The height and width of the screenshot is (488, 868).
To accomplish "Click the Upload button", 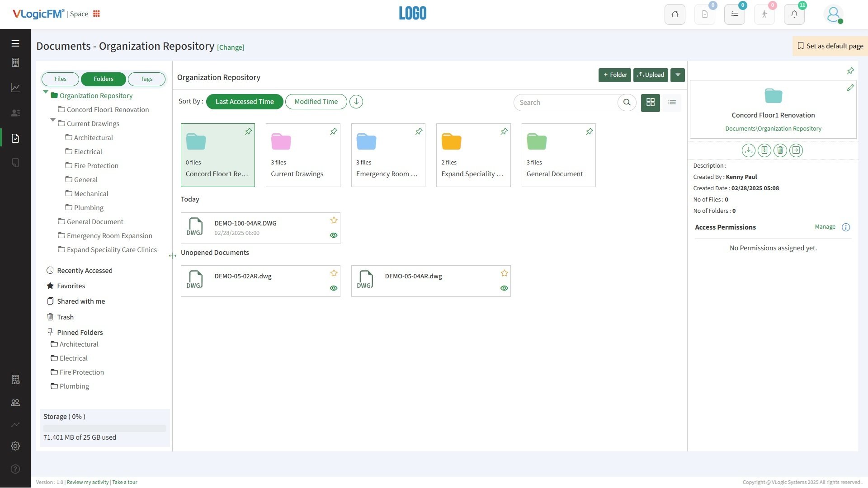I will 650,75.
